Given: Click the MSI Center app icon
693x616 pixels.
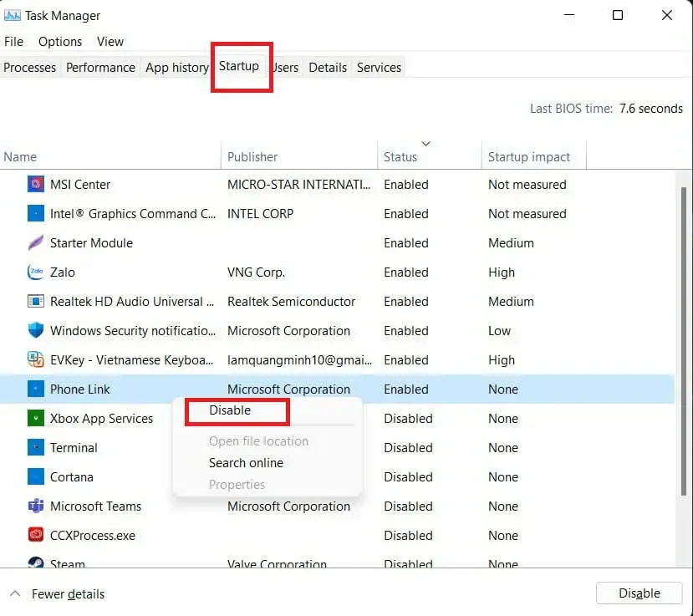Looking at the screenshot, I should tap(36, 184).
